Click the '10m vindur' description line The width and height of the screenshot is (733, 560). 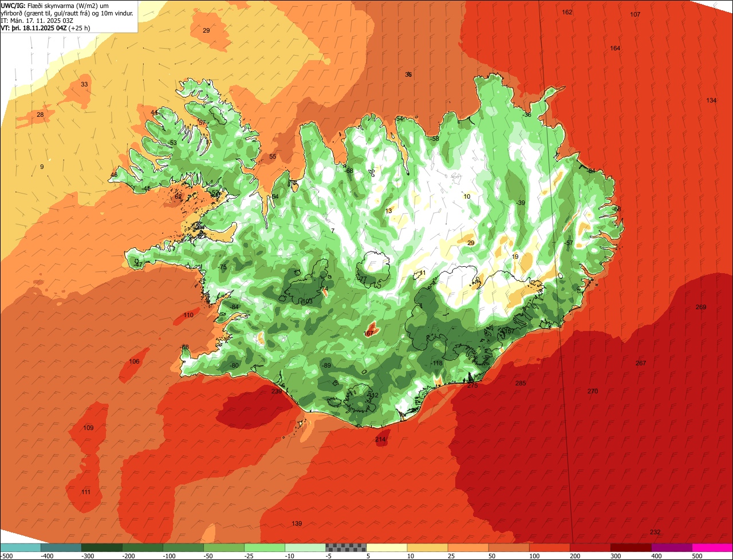(67, 13)
